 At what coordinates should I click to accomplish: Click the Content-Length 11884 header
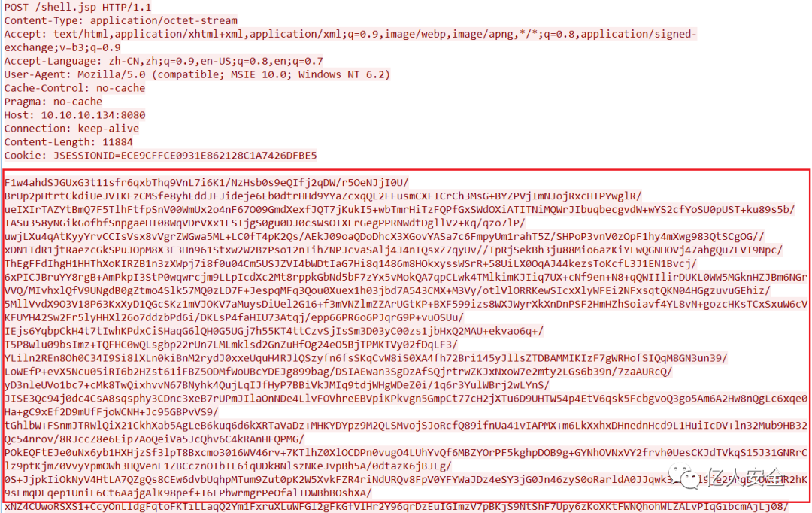68,141
